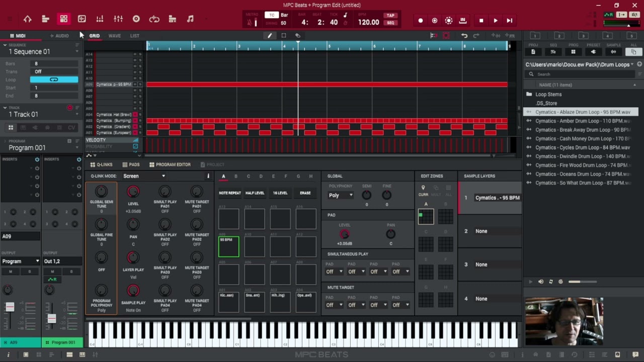Select the pencil draw tool
The height and width of the screenshot is (362, 644).
[x=270, y=36]
